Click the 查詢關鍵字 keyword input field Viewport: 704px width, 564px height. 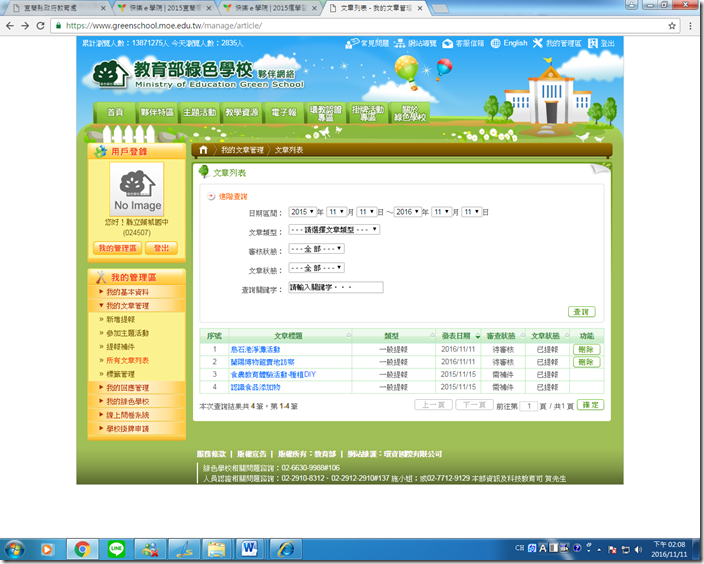pyautogui.click(x=335, y=287)
